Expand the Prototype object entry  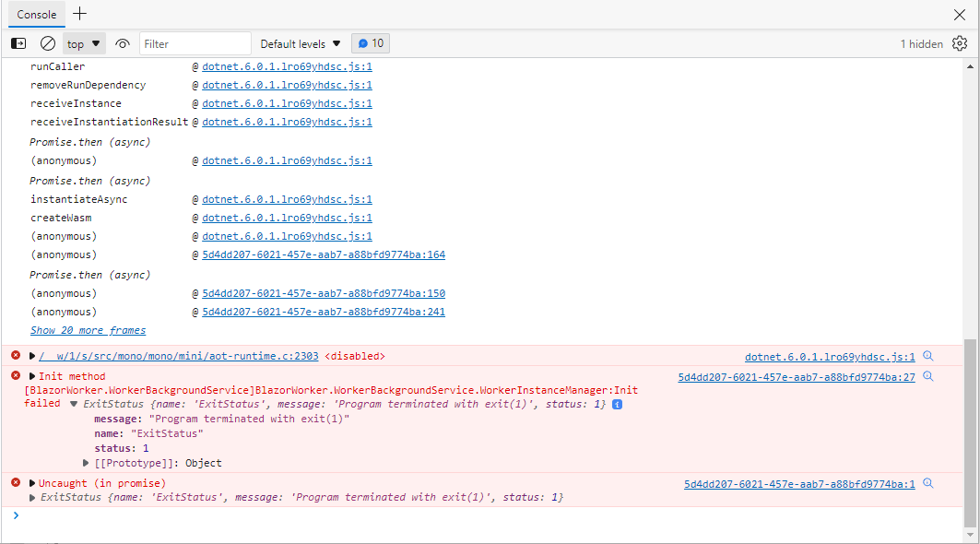86,463
